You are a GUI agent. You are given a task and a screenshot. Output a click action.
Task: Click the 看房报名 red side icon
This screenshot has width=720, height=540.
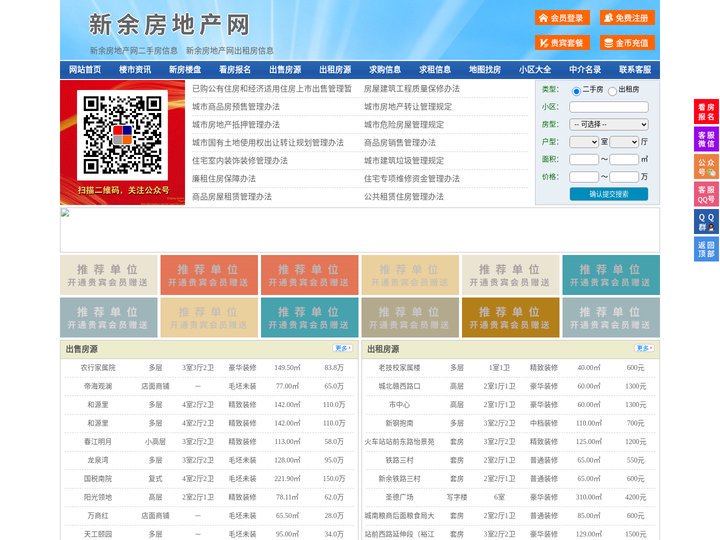pos(706,112)
